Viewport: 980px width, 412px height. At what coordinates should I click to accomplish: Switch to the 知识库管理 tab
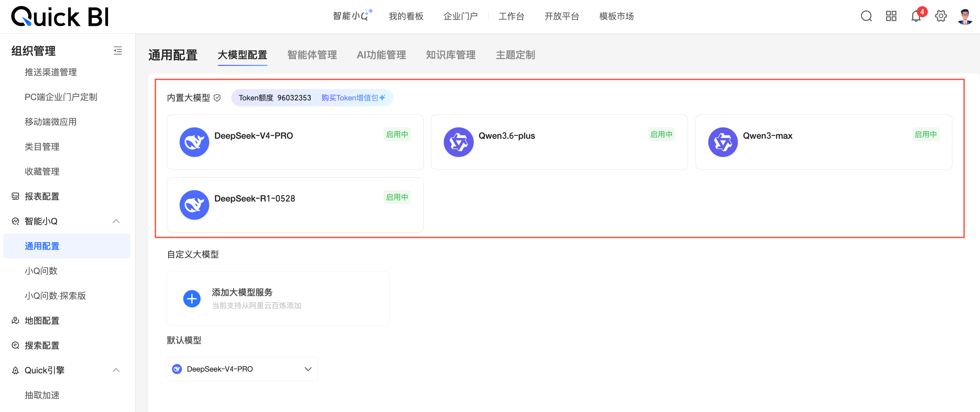tap(451, 55)
